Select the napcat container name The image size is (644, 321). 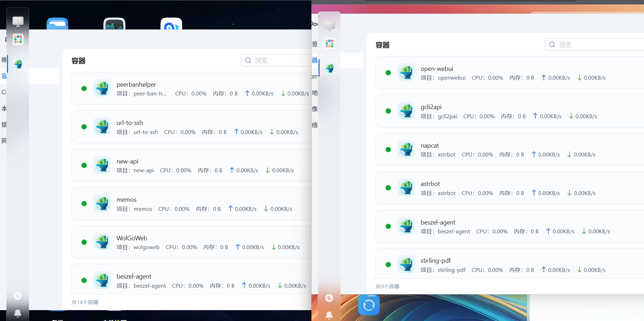430,146
